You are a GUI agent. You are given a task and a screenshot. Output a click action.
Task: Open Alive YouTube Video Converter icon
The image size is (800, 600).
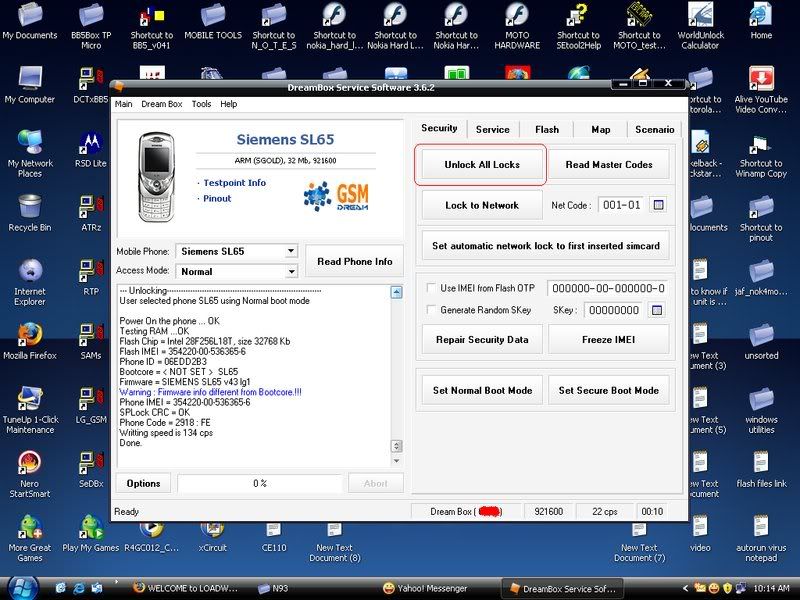(761, 90)
